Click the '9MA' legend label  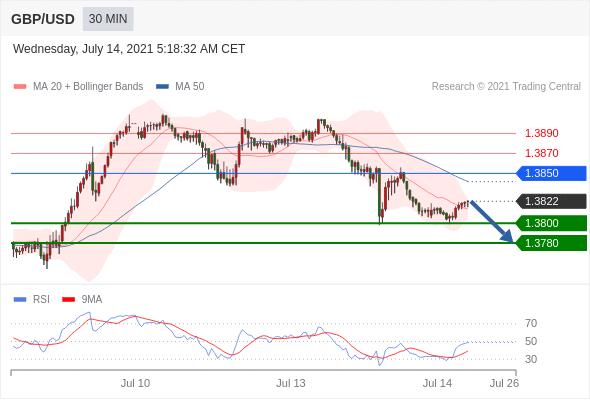92,300
